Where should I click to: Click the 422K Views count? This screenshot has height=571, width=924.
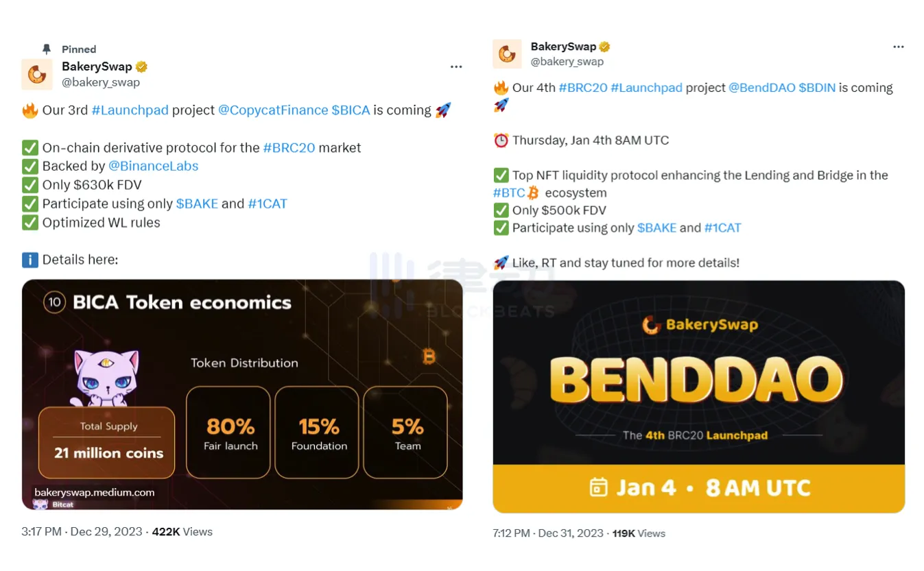pyautogui.click(x=182, y=531)
